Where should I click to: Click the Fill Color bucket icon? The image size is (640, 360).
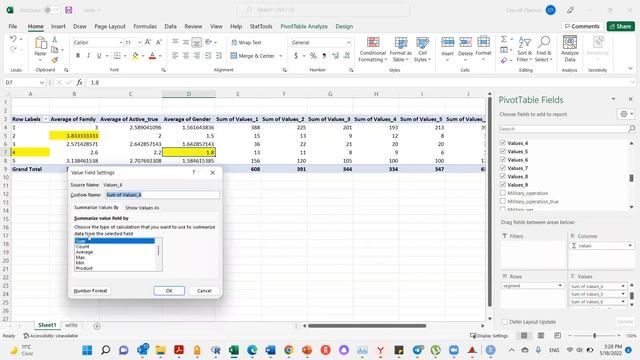coord(135,56)
